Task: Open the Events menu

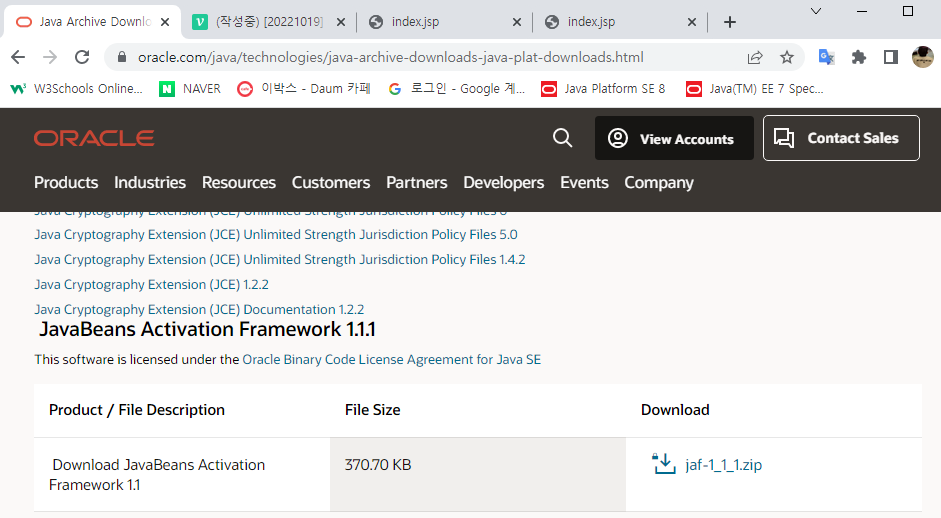Action: [x=584, y=182]
